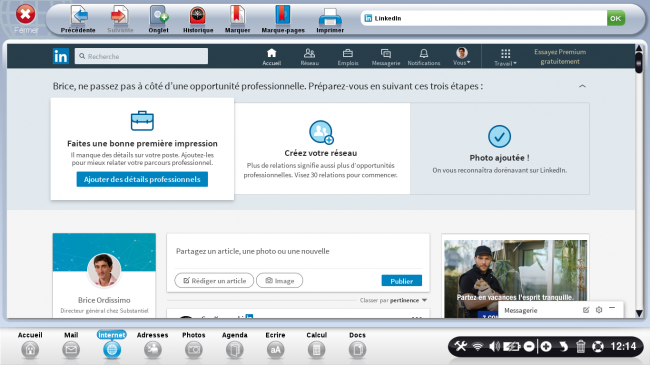Open the Calcul application

316,345
